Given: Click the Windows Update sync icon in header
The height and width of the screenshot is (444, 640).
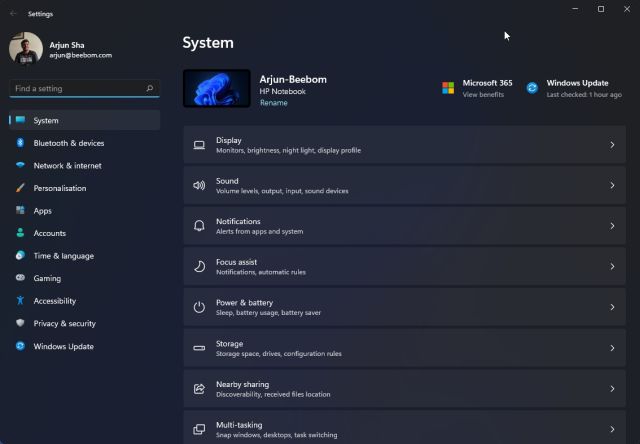Looking at the screenshot, I should (x=532, y=88).
